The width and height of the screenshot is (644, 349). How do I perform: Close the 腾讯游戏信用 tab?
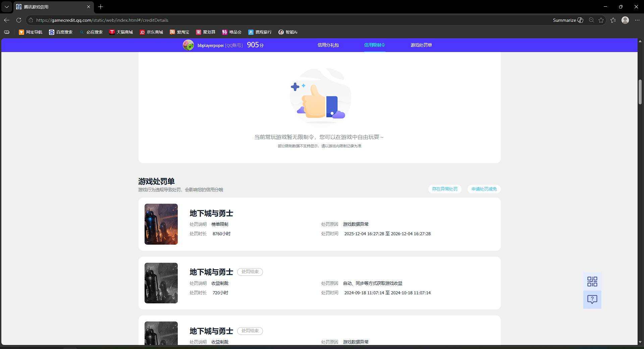89,7
